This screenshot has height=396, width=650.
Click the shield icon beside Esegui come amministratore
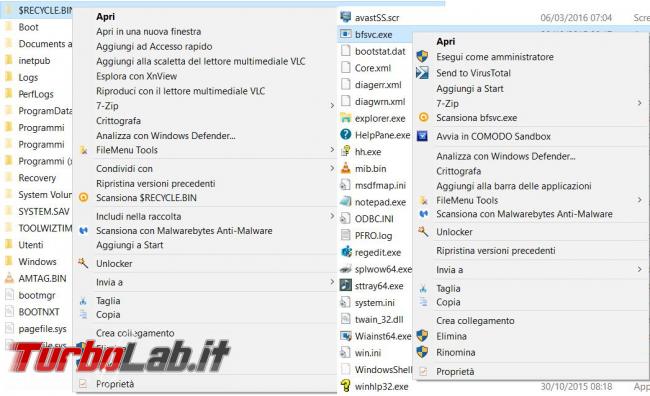(422, 56)
